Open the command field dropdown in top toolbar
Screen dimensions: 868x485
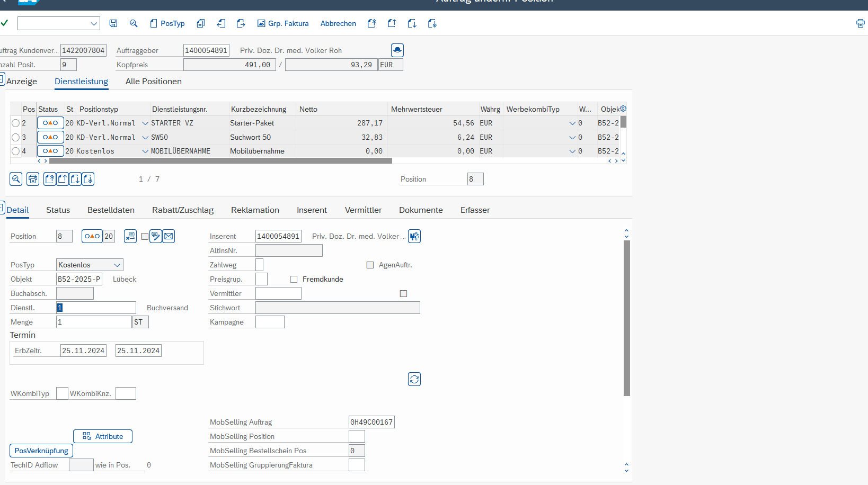click(x=94, y=23)
